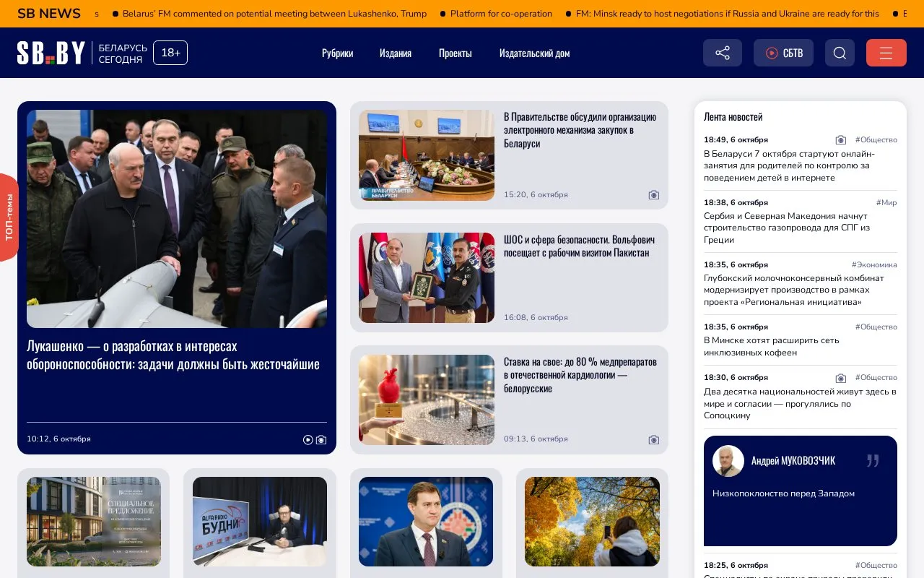The width and height of the screenshot is (924, 578).
Task: Open the Lukashenko drone inspection photo
Action: tap(177, 219)
